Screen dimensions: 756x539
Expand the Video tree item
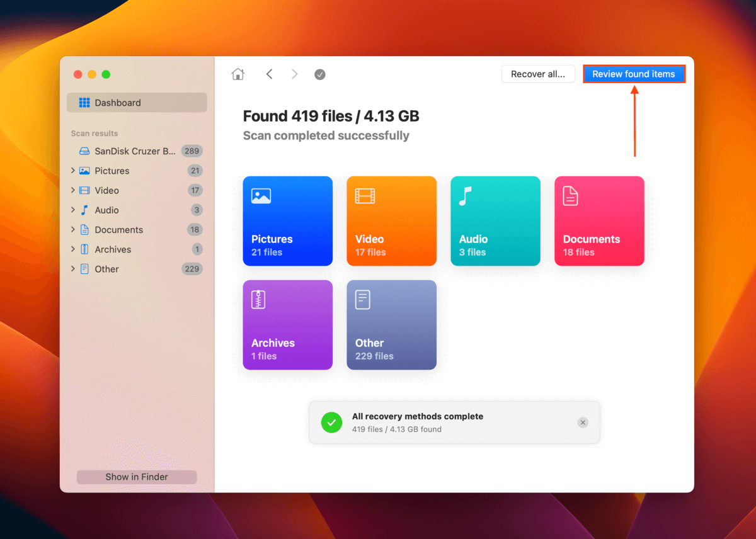coord(73,190)
